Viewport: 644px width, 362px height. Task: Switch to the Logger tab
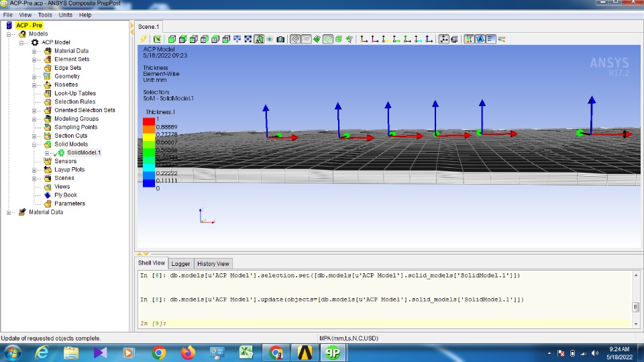pyautogui.click(x=180, y=264)
